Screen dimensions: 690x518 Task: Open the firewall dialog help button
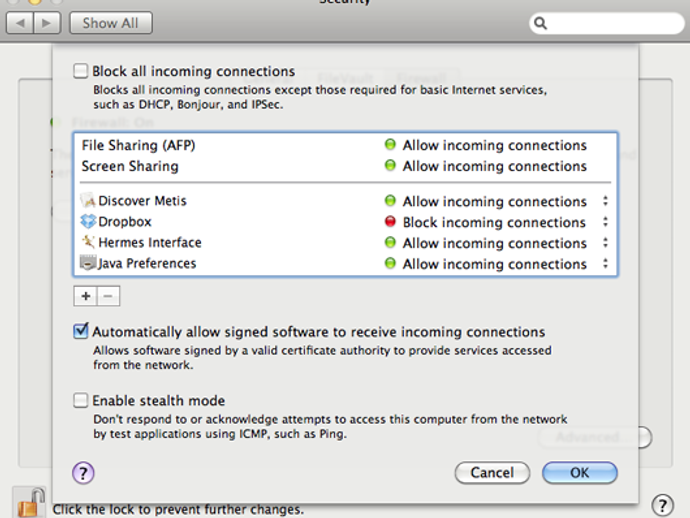click(84, 472)
